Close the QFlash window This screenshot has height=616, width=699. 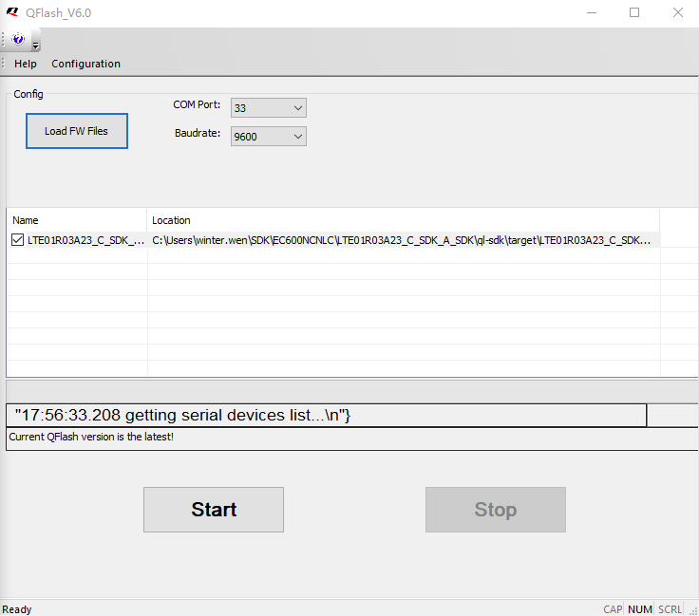click(677, 12)
